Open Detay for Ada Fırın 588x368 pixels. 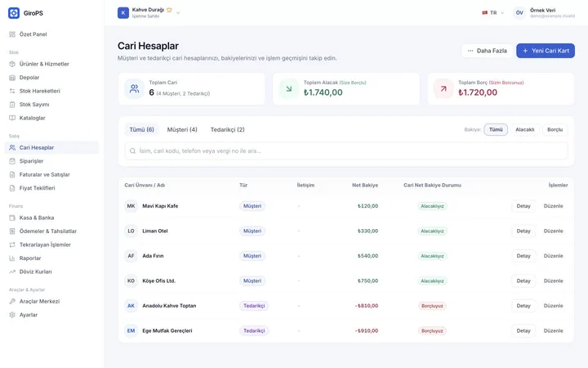pyautogui.click(x=523, y=256)
